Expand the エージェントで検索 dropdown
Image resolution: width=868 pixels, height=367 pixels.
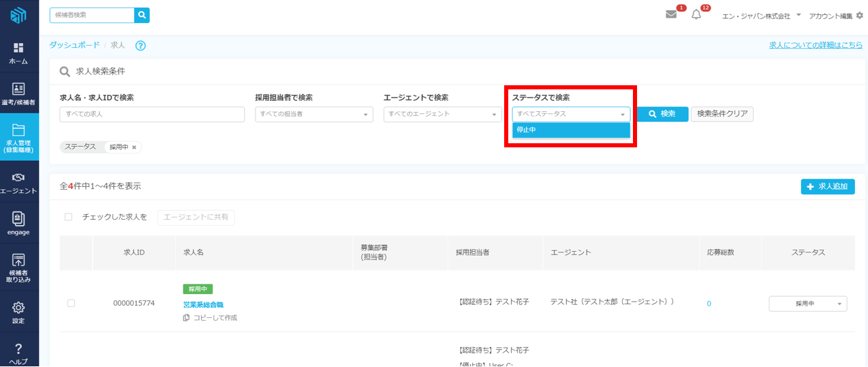click(x=442, y=114)
